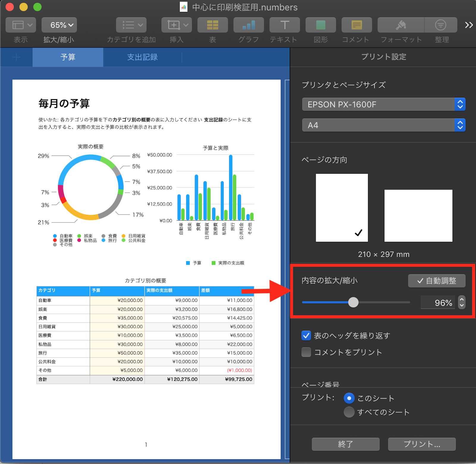Select the 予算 sheet tab
Screen dimensions: 476x464
click(x=68, y=57)
